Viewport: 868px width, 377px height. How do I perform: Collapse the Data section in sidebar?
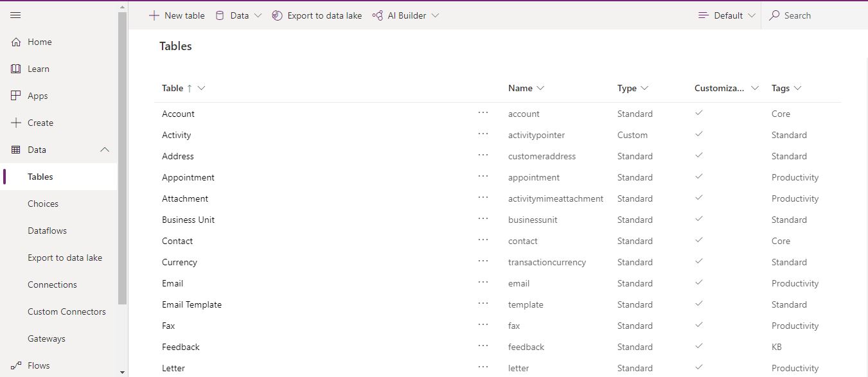pos(105,149)
